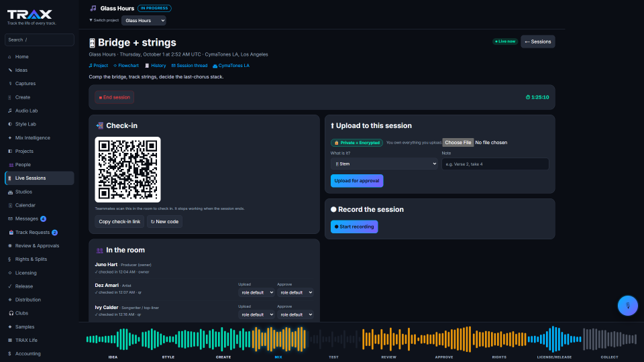Open Captures microphone icon in sidebar
The image size is (644, 362).
click(x=10, y=84)
